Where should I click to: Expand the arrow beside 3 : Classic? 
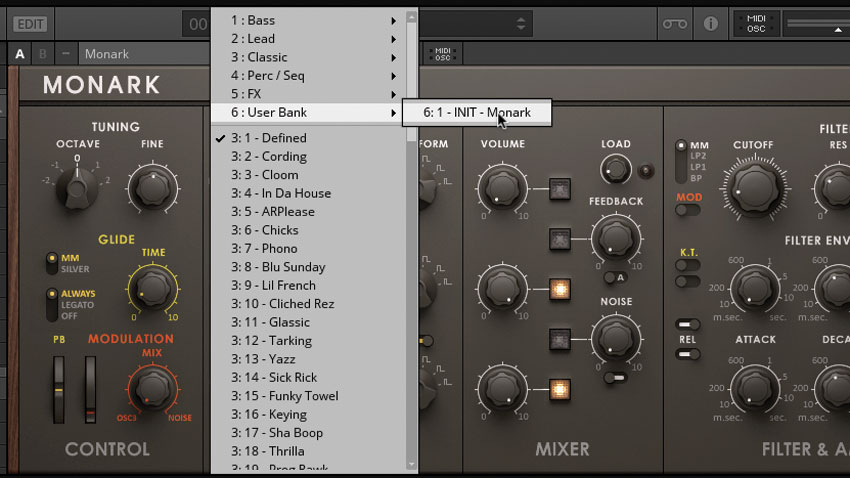point(394,57)
